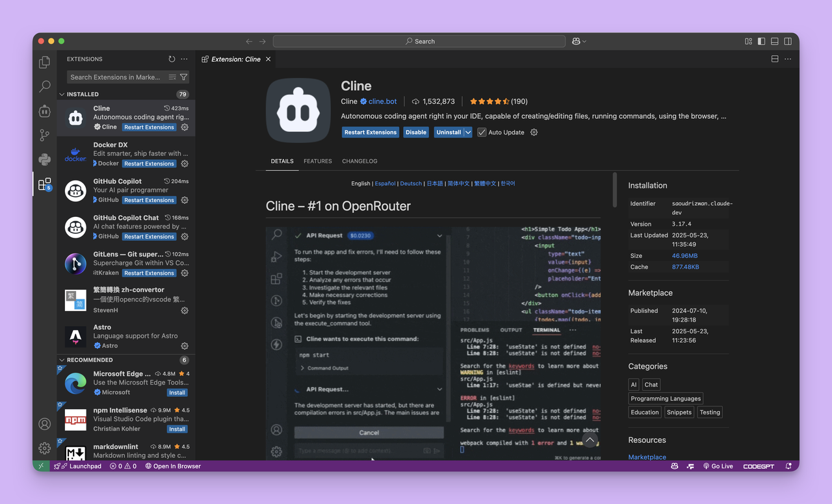The width and height of the screenshot is (832, 504).
Task: Open the Copilot dropdown in title bar
Action: [x=578, y=41]
